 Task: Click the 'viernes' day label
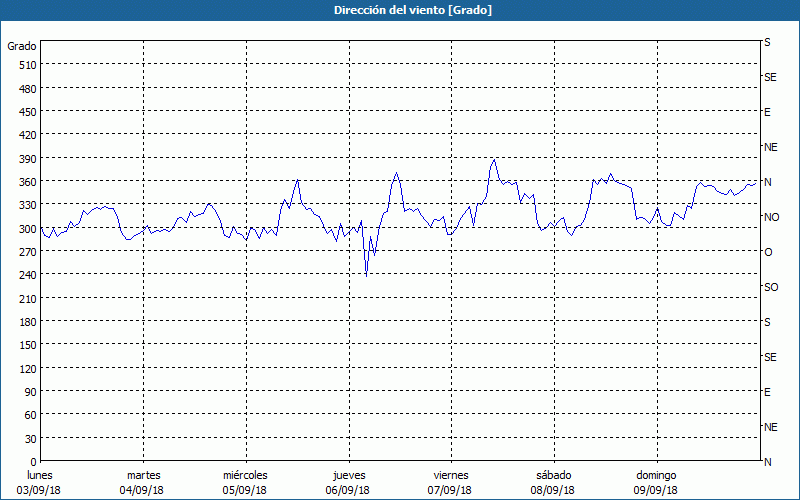click(451, 476)
